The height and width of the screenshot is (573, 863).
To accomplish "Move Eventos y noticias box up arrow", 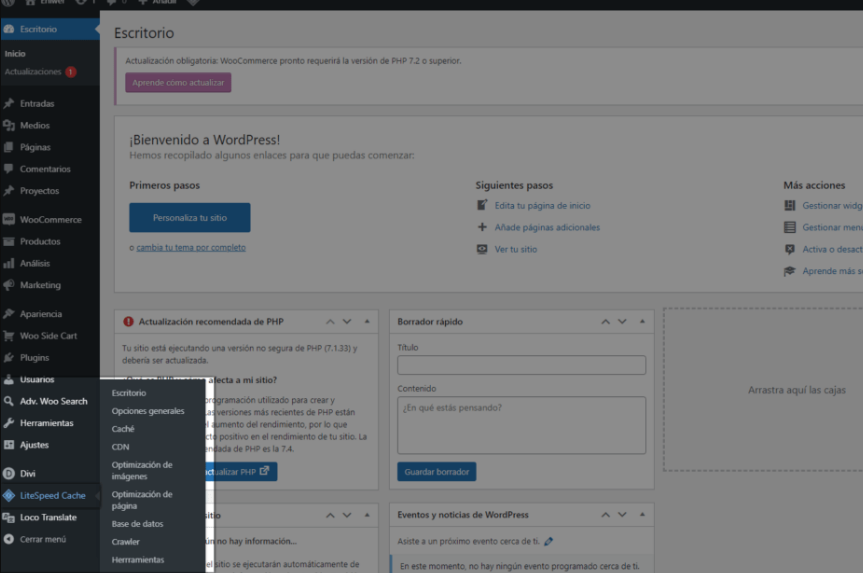I will (x=605, y=515).
